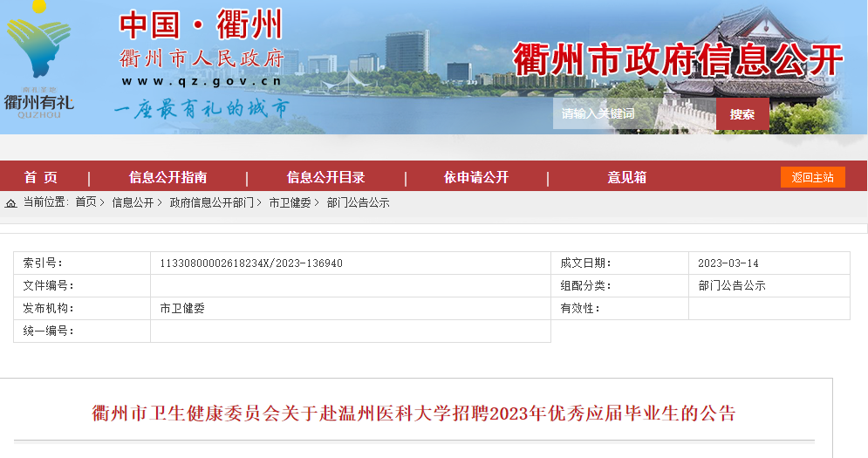Click the Quzhou Youli logo
The image size is (868, 458).
pos(38,61)
